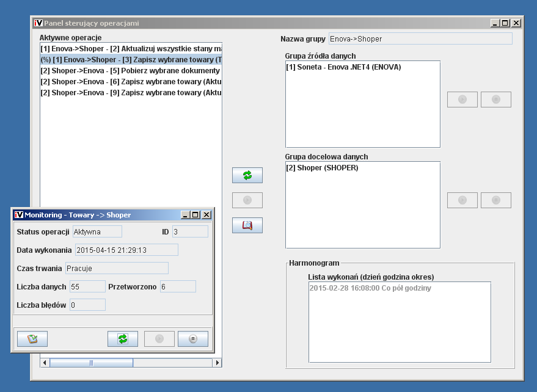Click the iV icon in the Panel sterujący title bar
The image size is (537, 392).
tap(38, 23)
